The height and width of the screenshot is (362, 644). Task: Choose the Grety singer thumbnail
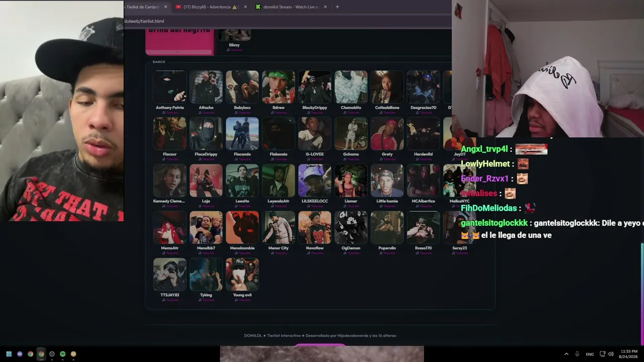point(387,133)
